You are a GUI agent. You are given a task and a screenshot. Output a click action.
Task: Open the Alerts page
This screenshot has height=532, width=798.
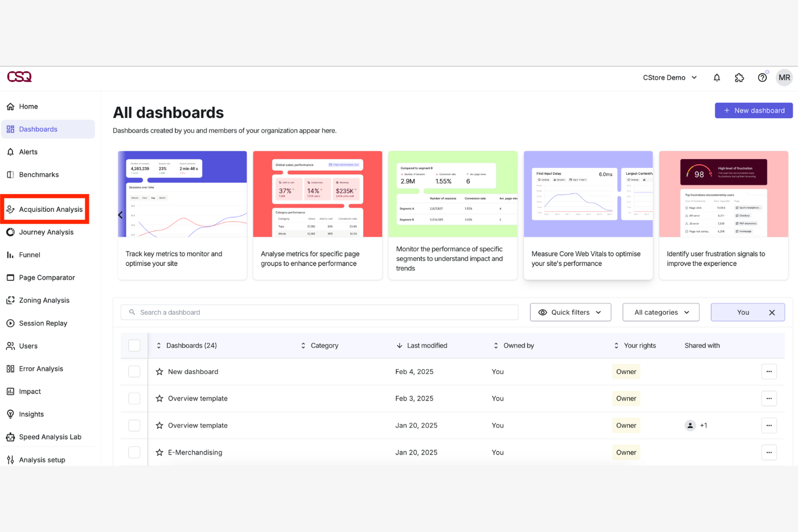click(x=27, y=151)
